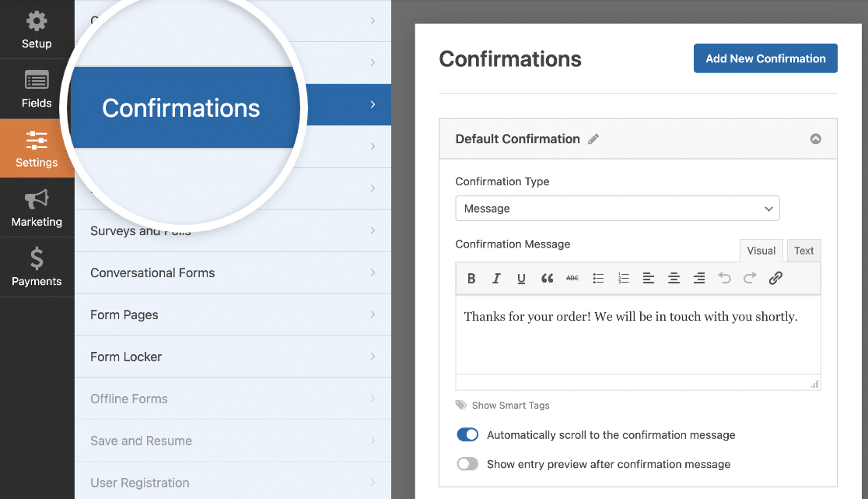Expand the Offline Forms chevron
Viewport: 868px width, 499px height.
[373, 399]
